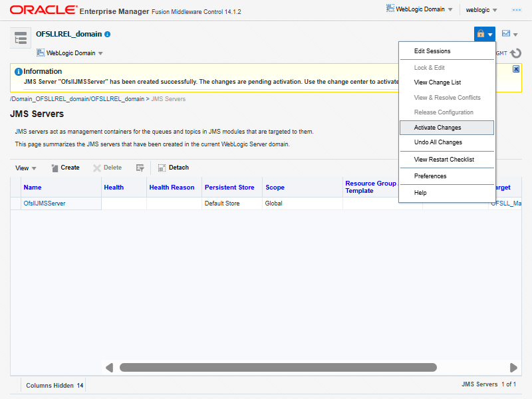Open the navigation tree icon beside OFSLLREL_domain
532x399 pixels.
tap(21, 38)
